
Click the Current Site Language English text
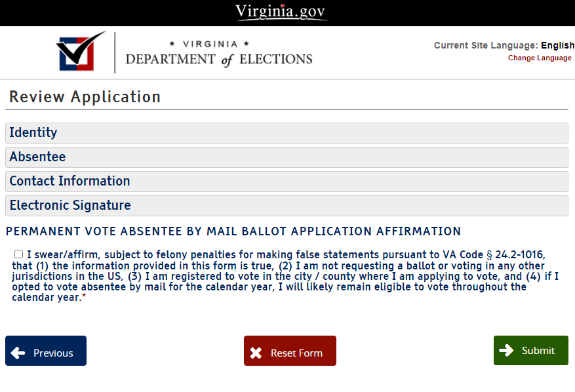click(504, 45)
